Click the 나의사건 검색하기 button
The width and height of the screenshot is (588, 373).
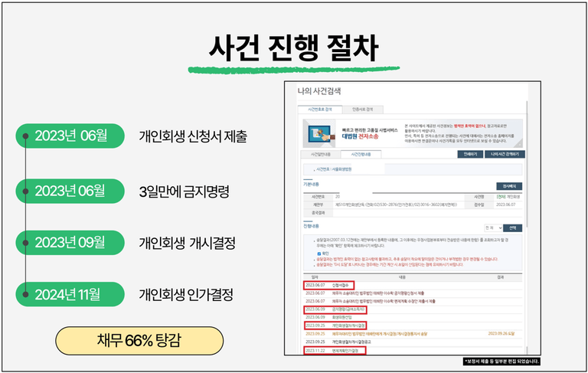[x=505, y=154]
